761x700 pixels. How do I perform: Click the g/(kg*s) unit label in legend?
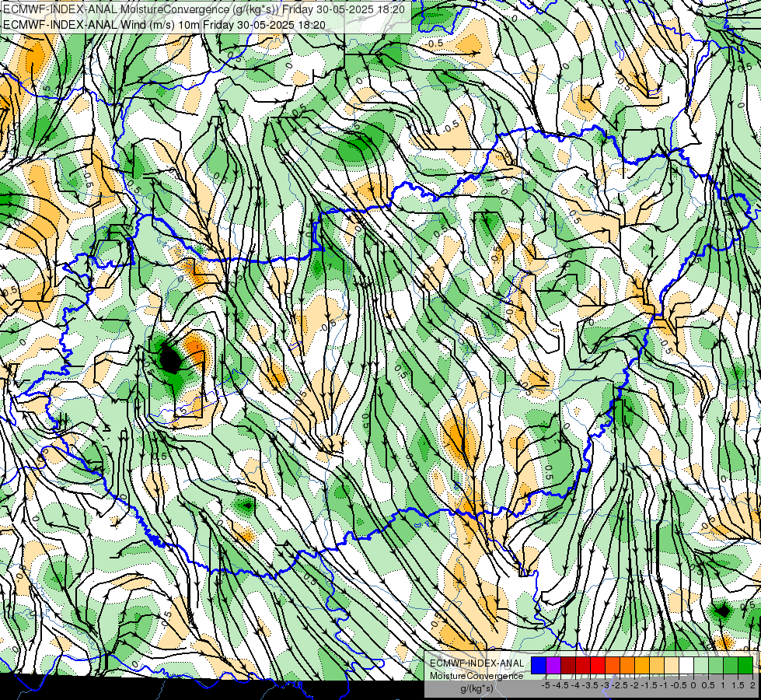click(x=477, y=688)
